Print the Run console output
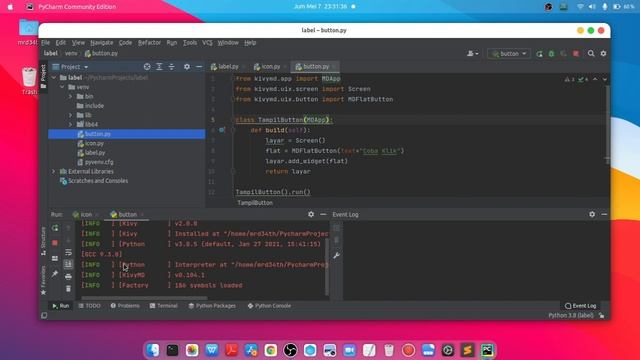This screenshot has width=640, height=360. pos(68,277)
